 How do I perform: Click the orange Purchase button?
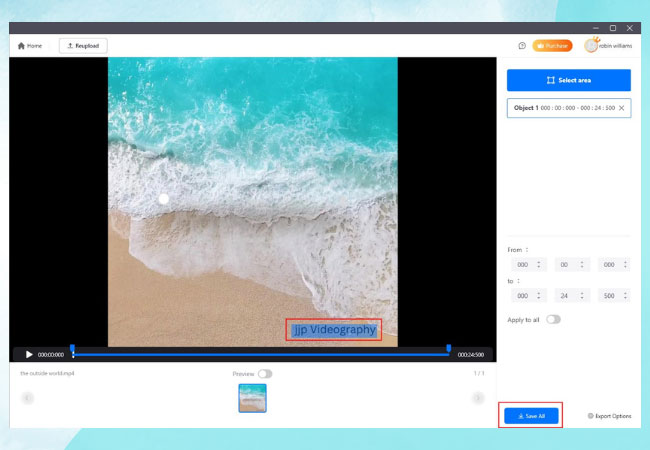click(552, 46)
